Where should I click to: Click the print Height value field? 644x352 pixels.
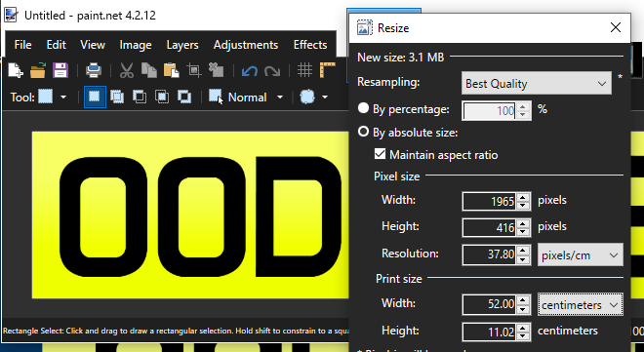489,332
